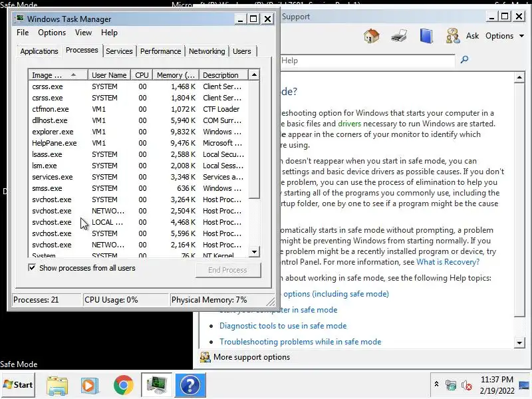Select svchost.exe row using 4,468 K
The image size is (532, 399).
(x=138, y=222)
